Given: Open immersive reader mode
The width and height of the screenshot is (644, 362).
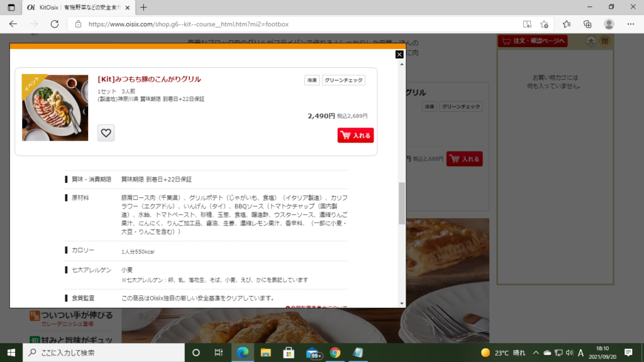Looking at the screenshot, I should click(x=527, y=25).
